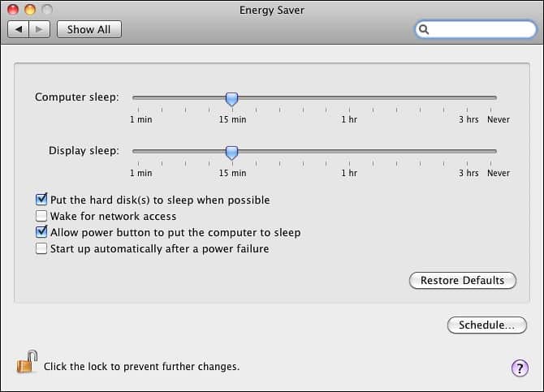Enable Wake for network access
544x392 pixels.
41,216
